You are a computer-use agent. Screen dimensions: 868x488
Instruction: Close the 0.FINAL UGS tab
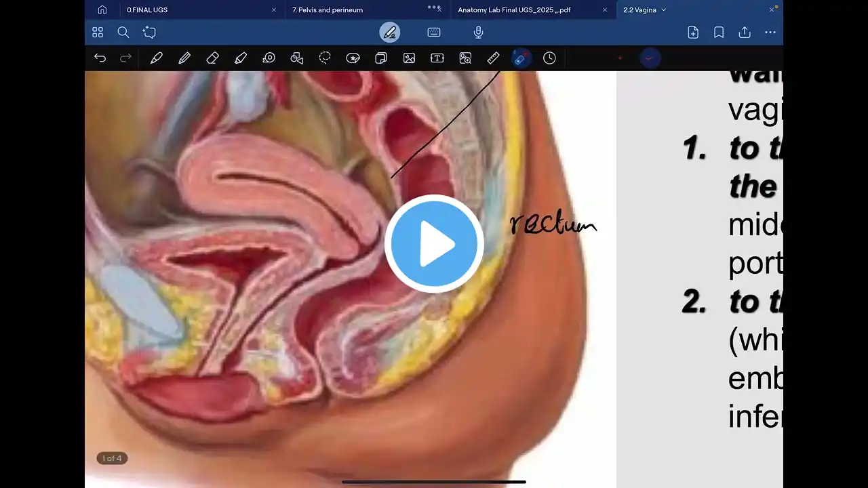click(x=274, y=10)
